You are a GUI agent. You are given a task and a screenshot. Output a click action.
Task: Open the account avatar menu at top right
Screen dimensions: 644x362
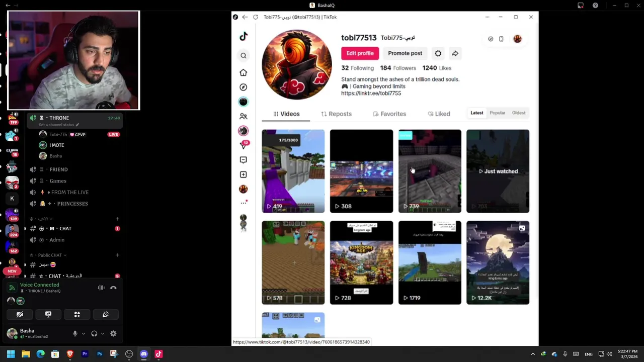517,39
